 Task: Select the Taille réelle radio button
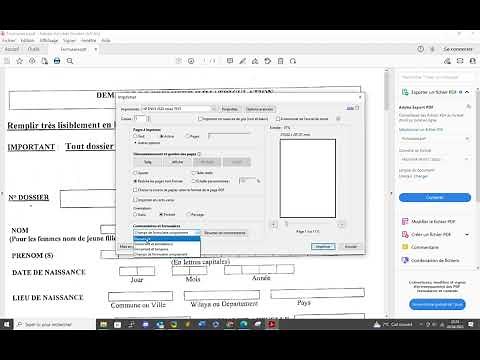pos(194,173)
